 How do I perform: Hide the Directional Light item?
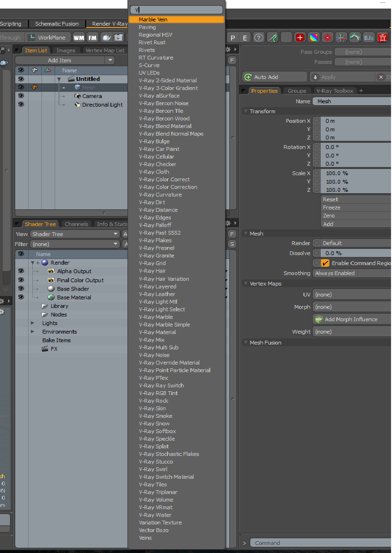[x=21, y=104]
